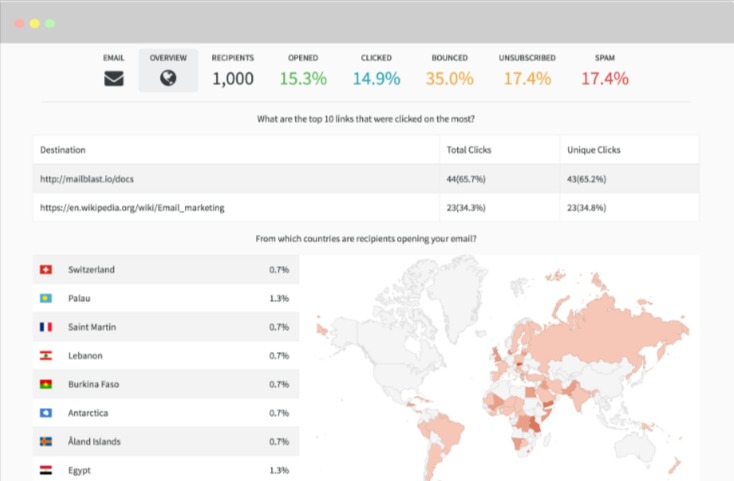Click the Total Clicks column header
Image resolution: width=734 pixels, height=481 pixels.
pos(469,150)
